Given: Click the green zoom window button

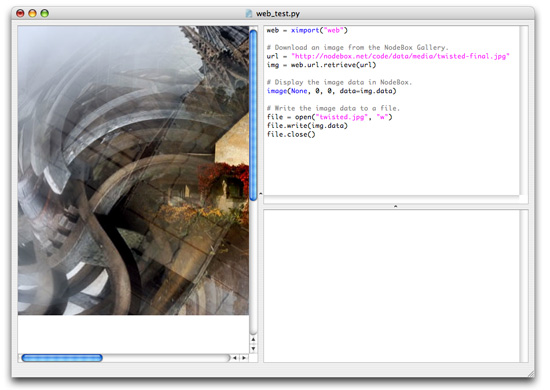Looking at the screenshot, I should point(45,13).
